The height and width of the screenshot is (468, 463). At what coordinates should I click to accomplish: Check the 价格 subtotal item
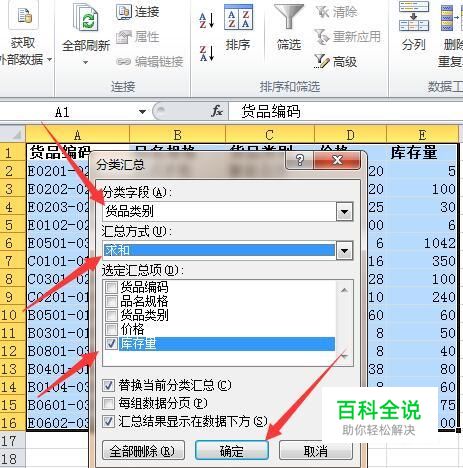(x=111, y=329)
